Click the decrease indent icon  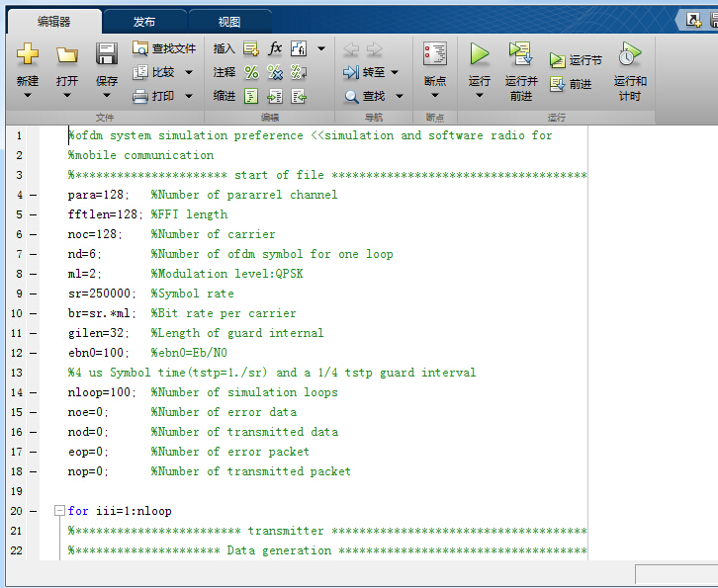pos(299,96)
